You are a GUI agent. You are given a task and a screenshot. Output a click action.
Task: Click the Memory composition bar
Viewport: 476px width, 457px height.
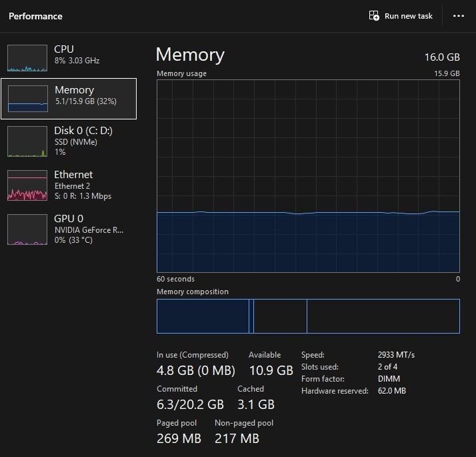coord(308,316)
